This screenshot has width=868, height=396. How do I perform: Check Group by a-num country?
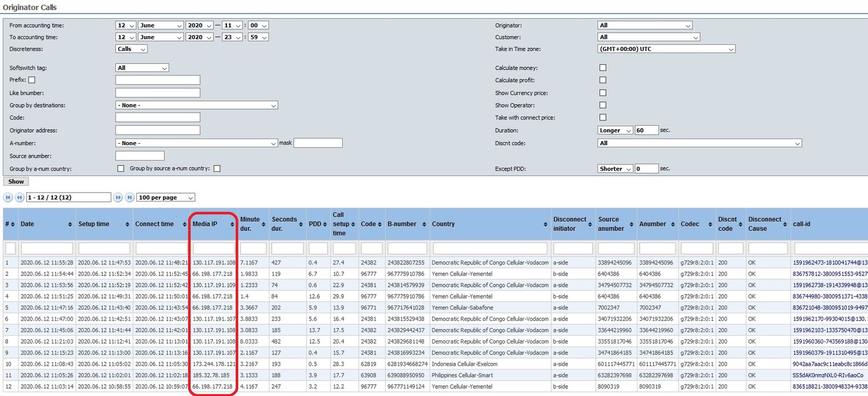[x=121, y=168]
